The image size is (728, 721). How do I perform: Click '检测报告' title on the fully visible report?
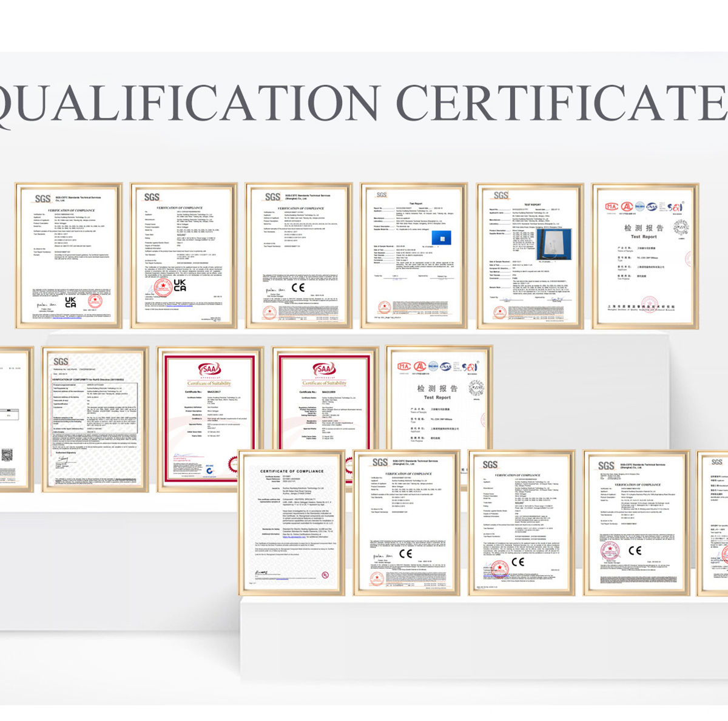click(x=644, y=228)
